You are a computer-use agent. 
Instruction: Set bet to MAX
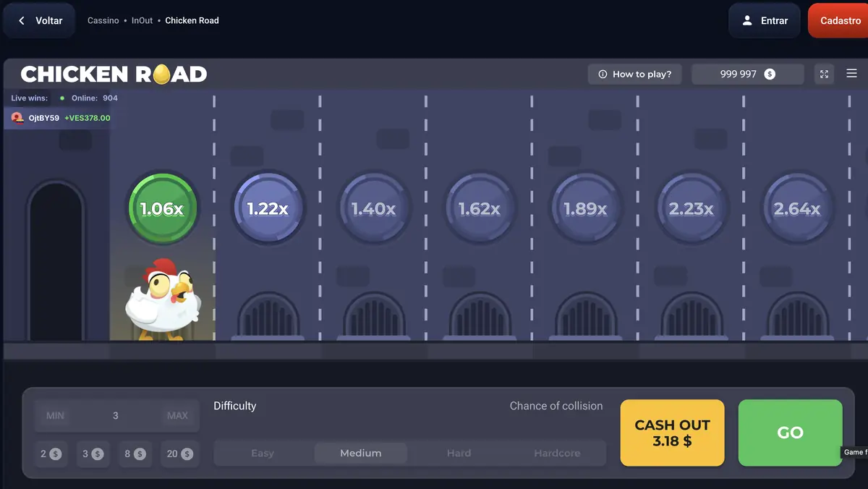click(x=177, y=415)
